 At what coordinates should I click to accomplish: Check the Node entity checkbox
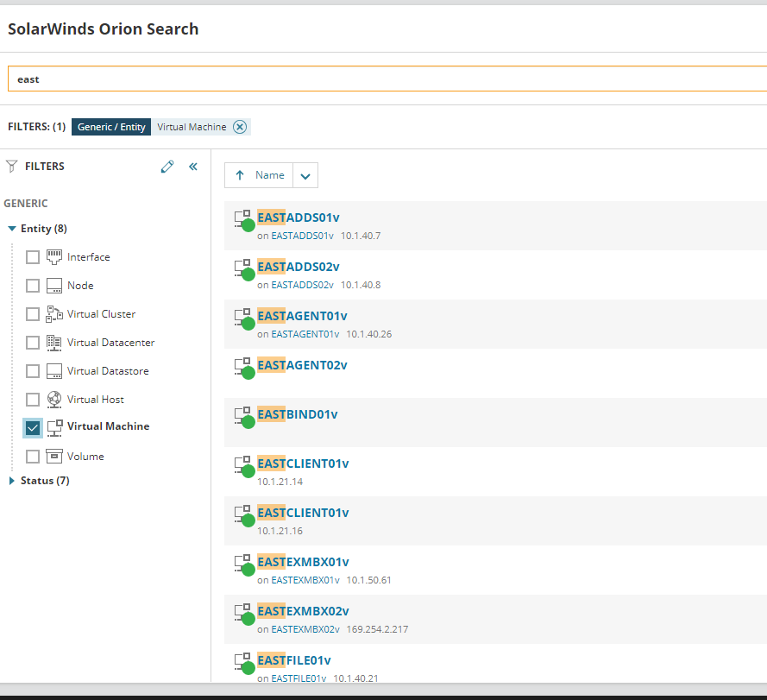[x=33, y=286]
